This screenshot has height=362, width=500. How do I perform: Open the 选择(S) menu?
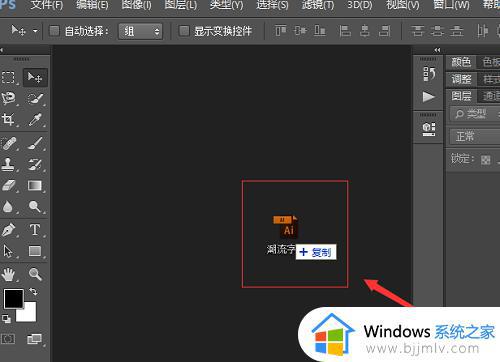coord(272,5)
